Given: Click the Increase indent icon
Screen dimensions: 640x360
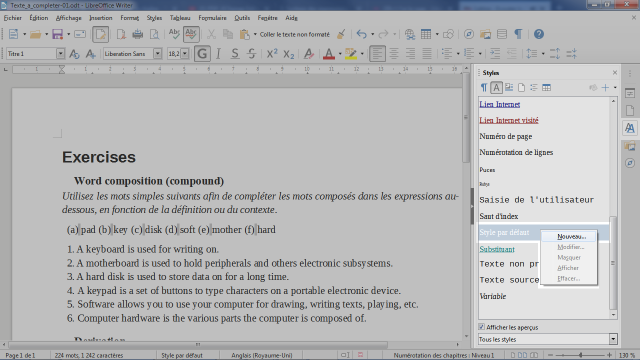Looking at the screenshot, I should pos(495,53).
